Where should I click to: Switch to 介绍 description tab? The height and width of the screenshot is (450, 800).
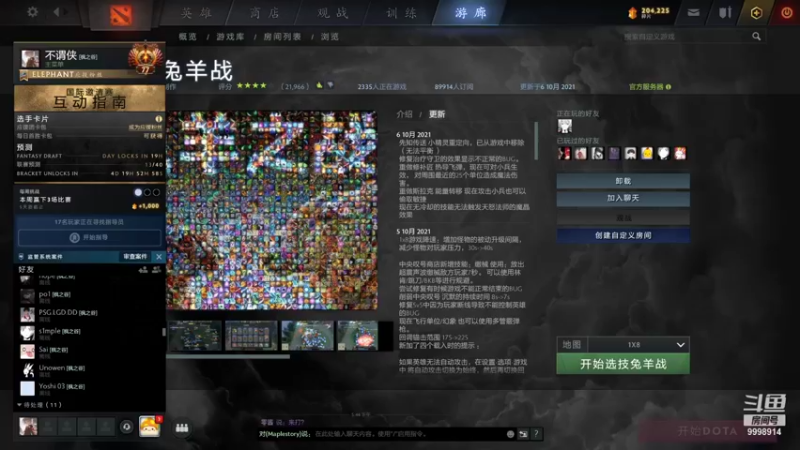405,114
